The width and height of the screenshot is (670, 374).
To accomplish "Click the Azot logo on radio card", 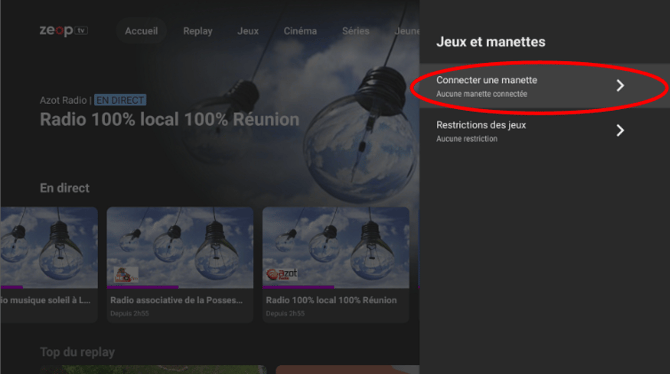I will 282,274.
